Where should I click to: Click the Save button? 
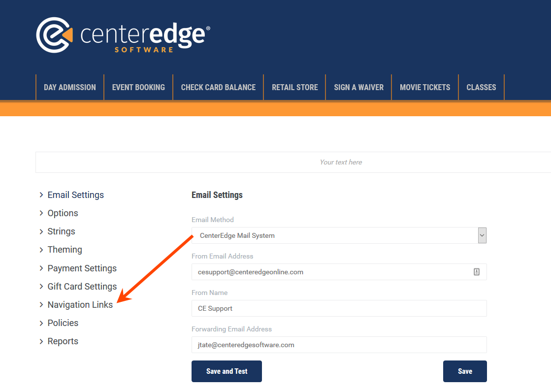465,371
